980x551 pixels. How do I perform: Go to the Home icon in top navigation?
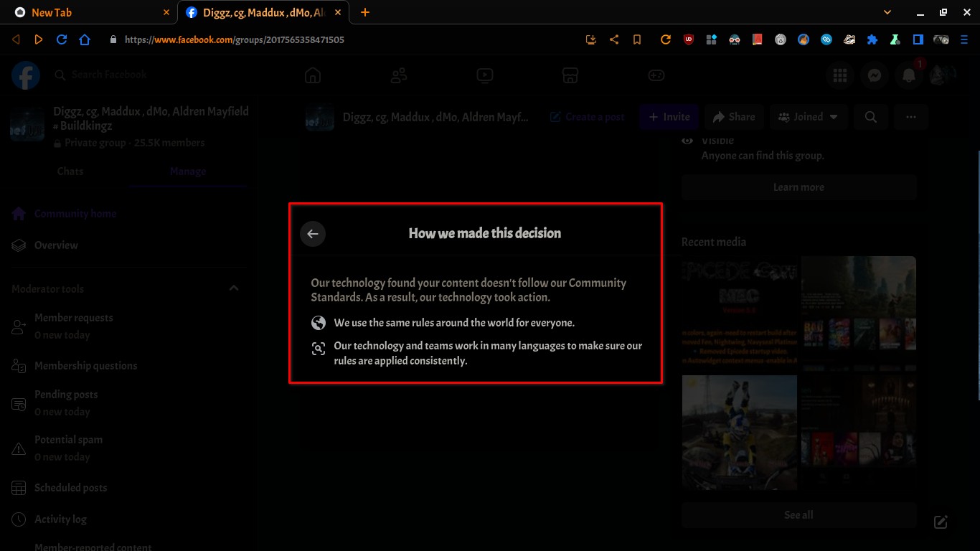[312, 75]
